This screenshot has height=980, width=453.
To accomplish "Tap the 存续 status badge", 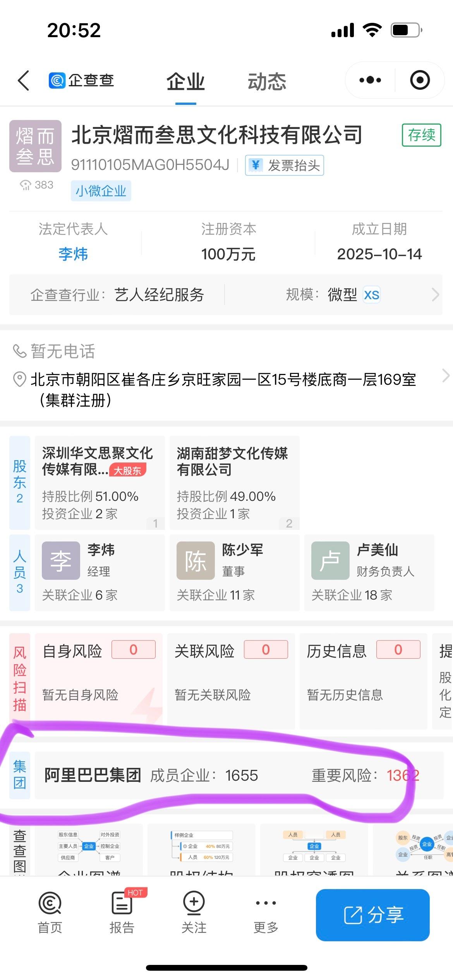I will [421, 135].
